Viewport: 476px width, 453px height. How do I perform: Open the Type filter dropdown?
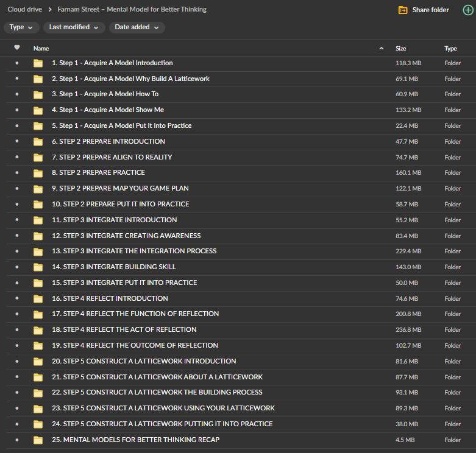pos(21,27)
